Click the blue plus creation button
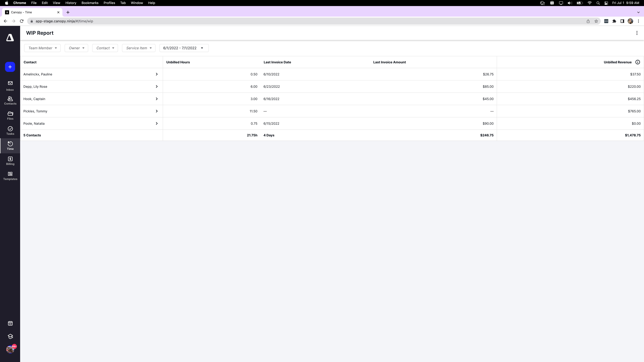The height and width of the screenshot is (362, 644). click(10, 67)
